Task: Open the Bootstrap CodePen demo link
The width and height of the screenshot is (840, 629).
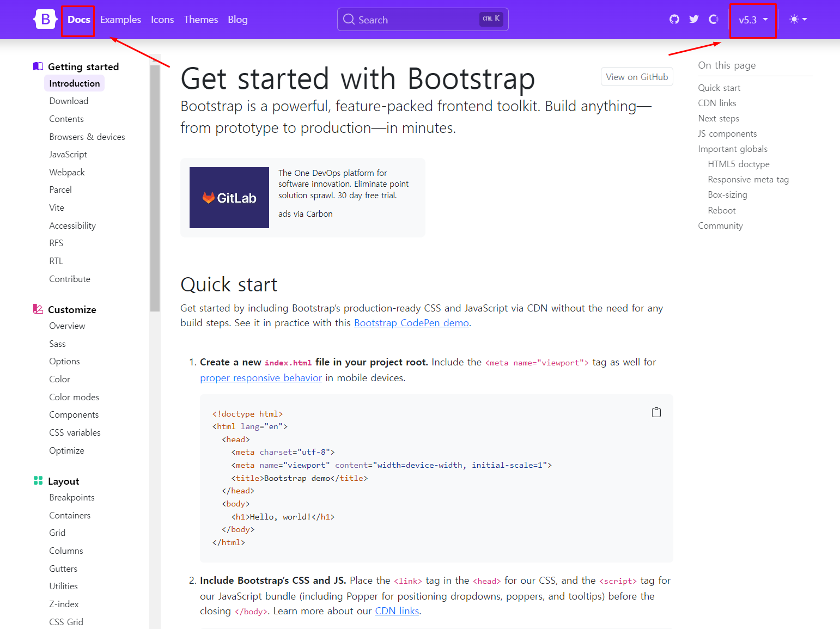Action: pyautogui.click(x=411, y=323)
